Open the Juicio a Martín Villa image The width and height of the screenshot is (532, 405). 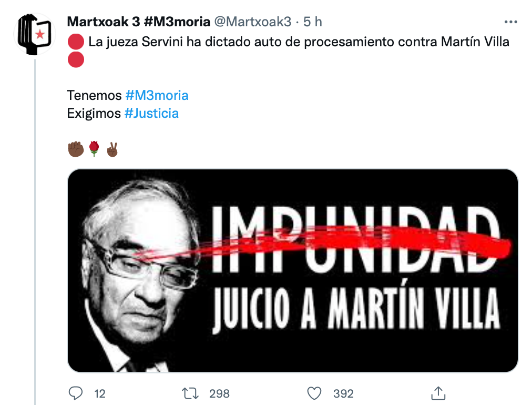tap(293, 270)
